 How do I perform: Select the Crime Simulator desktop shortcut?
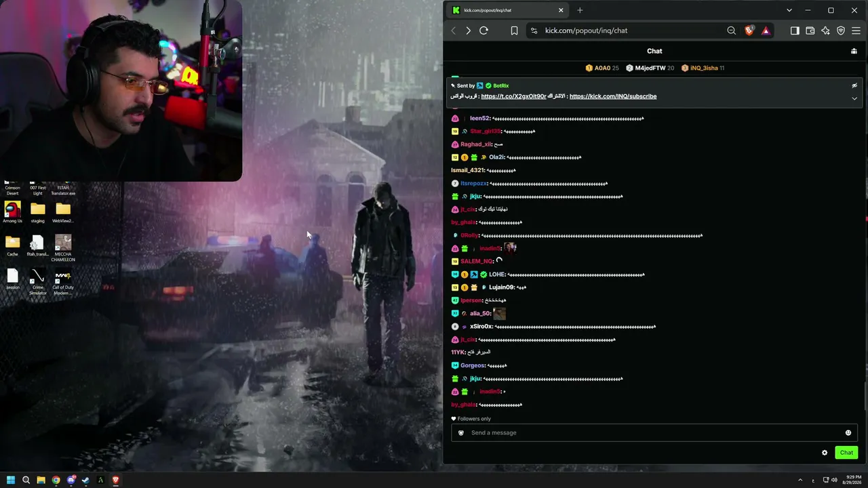coord(38,281)
